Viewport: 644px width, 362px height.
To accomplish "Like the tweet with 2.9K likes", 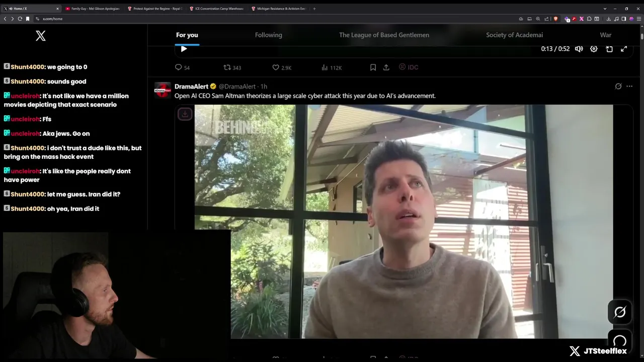I will [x=282, y=67].
